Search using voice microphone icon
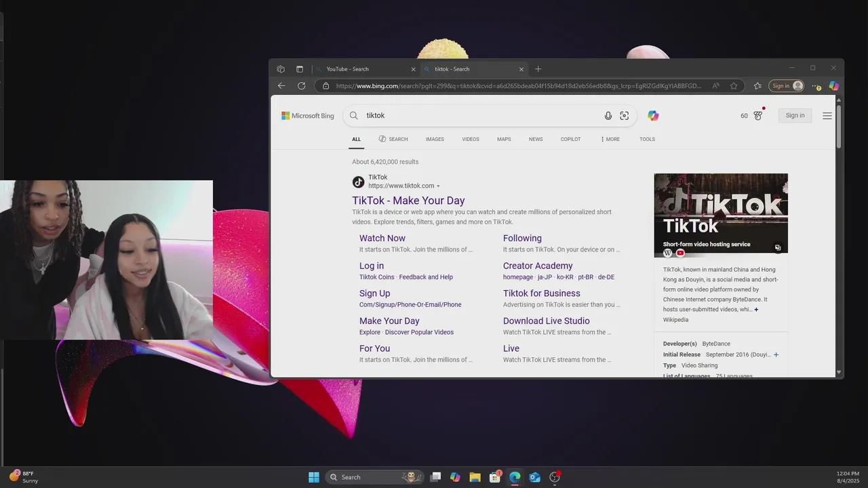The height and width of the screenshot is (488, 868). 608,116
